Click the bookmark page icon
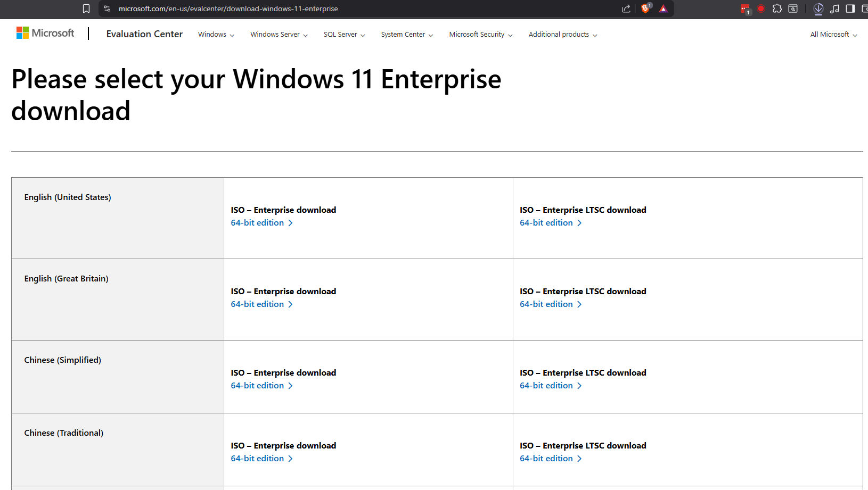868x490 pixels. [86, 9]
